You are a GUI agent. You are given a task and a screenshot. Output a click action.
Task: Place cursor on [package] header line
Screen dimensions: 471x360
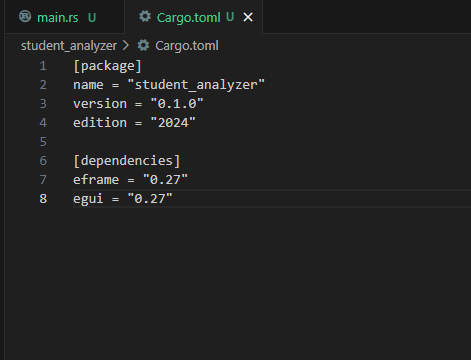(107, 66)
